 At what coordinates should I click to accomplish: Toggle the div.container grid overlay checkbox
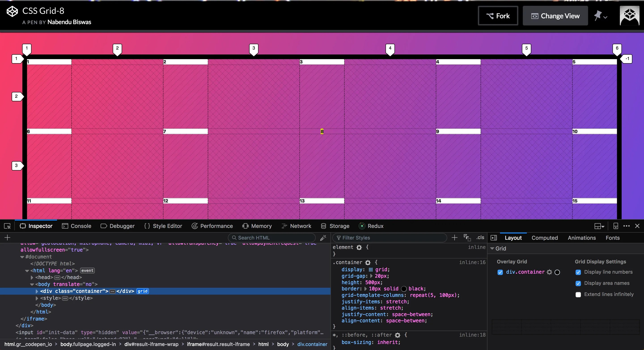coord(500,272)
